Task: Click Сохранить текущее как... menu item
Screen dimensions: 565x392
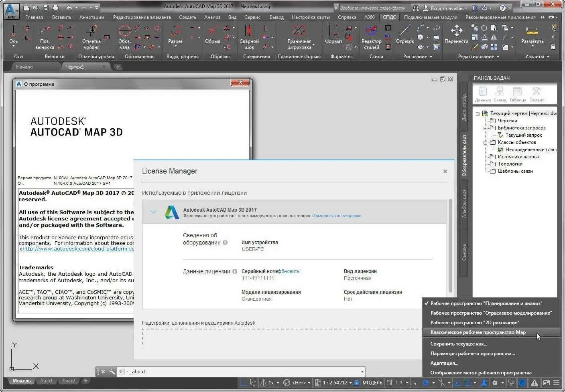Action: tap(491, 344)
